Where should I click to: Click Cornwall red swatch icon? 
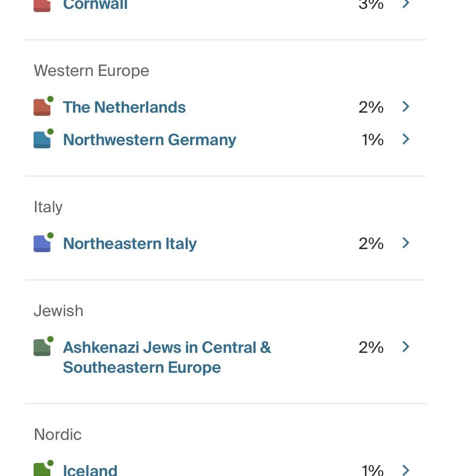[x=42, y=6]
